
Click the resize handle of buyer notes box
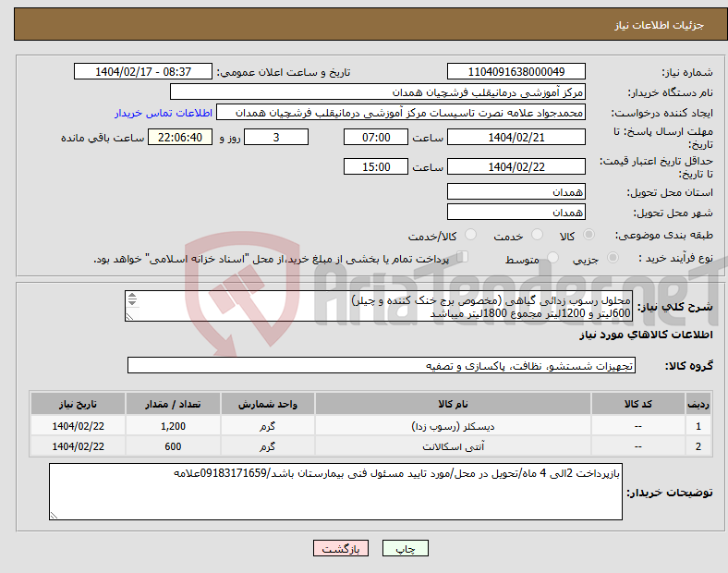(x=54, y=516)
